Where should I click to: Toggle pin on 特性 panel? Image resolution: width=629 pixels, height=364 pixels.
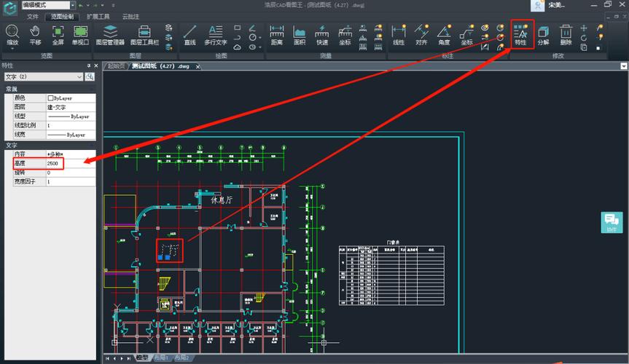point(89,66)
